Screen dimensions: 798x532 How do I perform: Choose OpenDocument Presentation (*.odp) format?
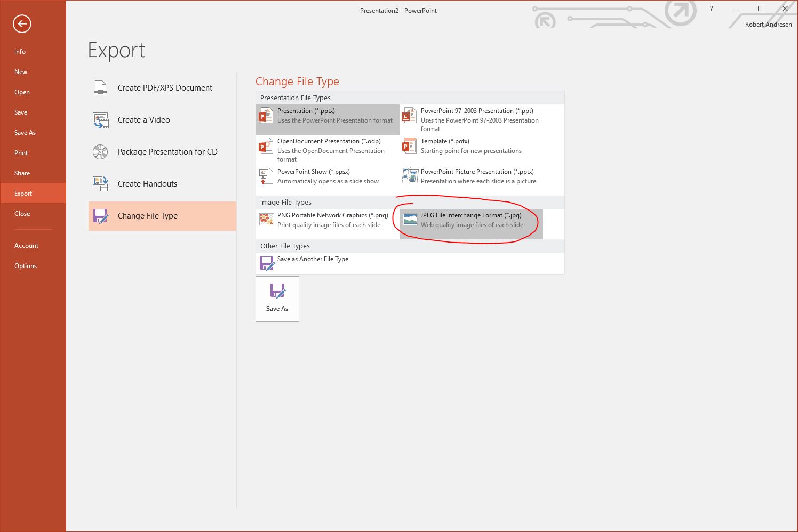click(x=328, y=150)
